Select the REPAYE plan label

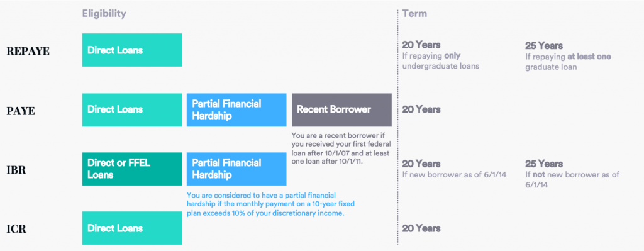tap(28, 52)
